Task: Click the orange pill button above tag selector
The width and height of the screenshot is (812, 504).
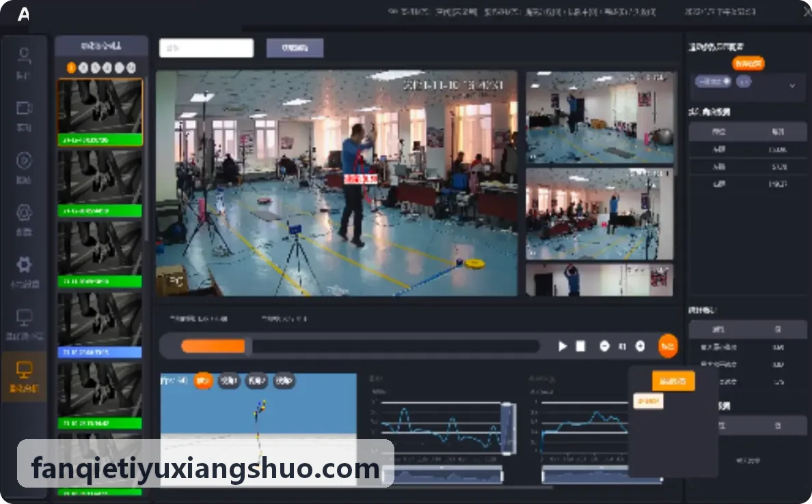Action: click(748, 64)
